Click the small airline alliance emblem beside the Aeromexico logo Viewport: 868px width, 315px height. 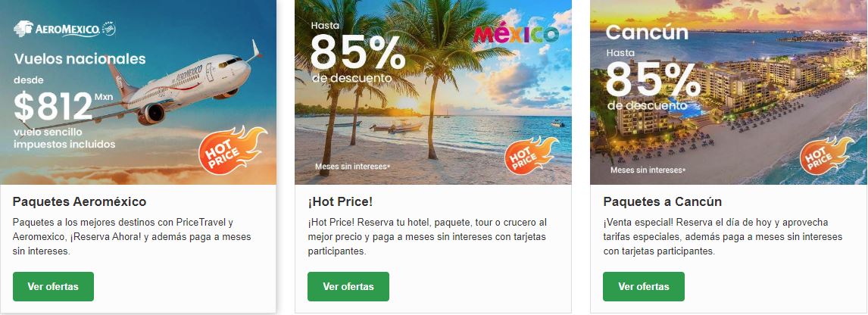pyautogui.click(x=109, y=29)
